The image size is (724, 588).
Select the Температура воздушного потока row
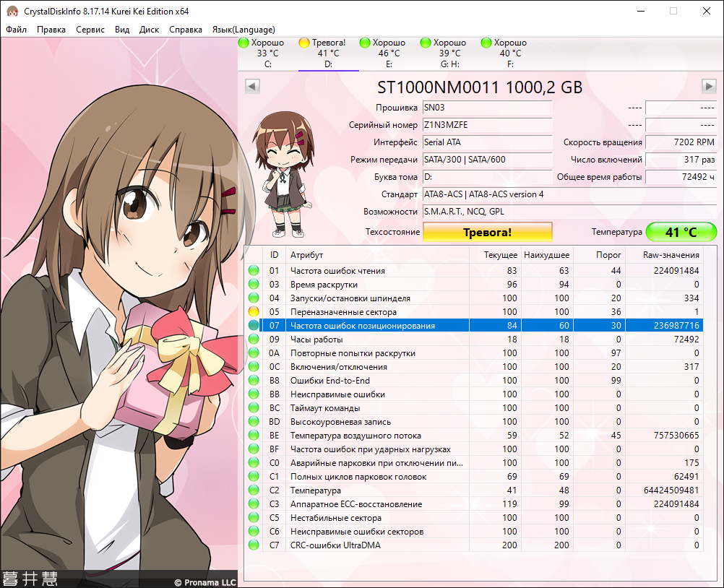click(474, 436)
